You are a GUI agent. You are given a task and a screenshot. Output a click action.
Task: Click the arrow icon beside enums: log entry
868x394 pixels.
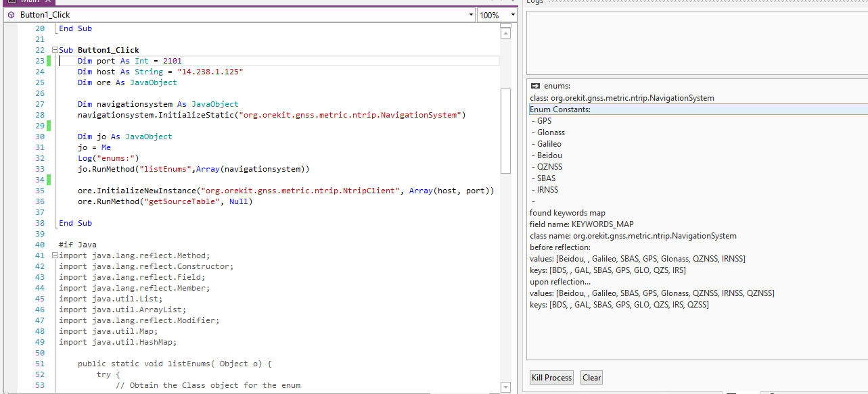pyautogui.click(x=535, y=86)
